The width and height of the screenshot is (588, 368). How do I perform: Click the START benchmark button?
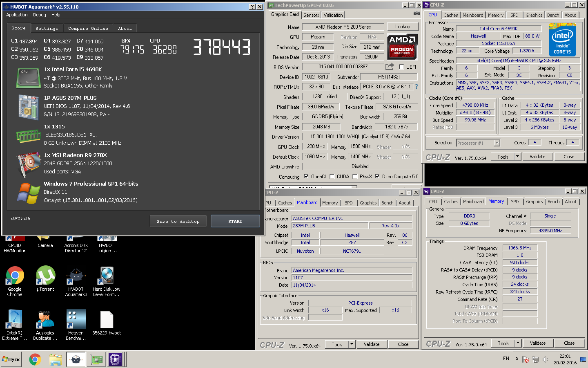[235, 221]
